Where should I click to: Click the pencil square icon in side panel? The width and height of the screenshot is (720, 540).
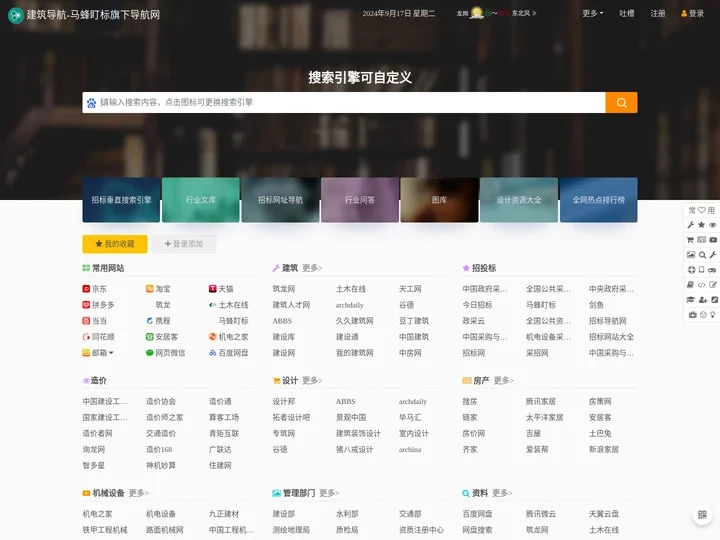714,300
